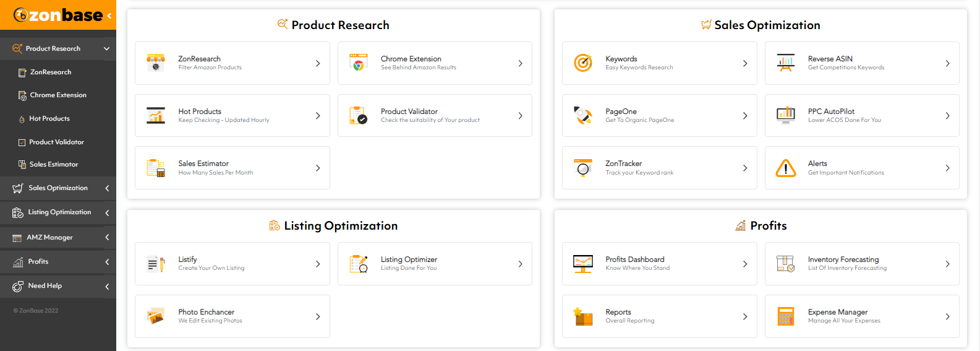Open Chrome Extension in the sidebar
The height and width of the screenshot is (351, 980).
click(x=58, y=95)
